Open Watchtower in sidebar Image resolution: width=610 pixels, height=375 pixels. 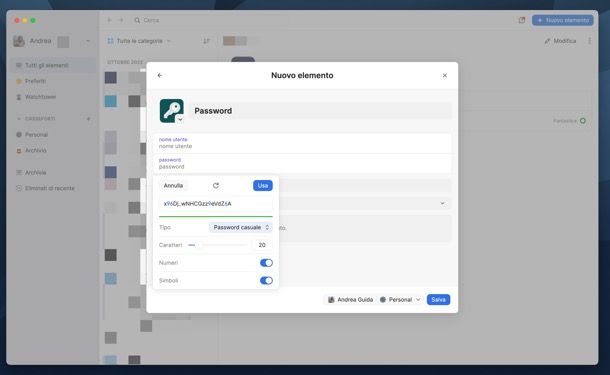[52, 97]
